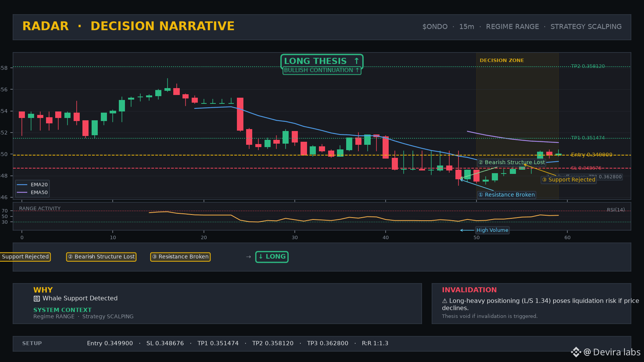
Task: Click the icon beside Whale Support Detected
Action: [37, 298]
